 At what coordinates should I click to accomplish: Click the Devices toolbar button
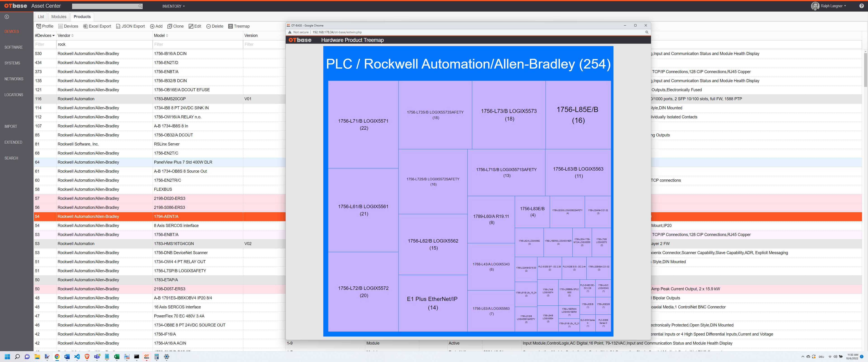pos(68,26)
